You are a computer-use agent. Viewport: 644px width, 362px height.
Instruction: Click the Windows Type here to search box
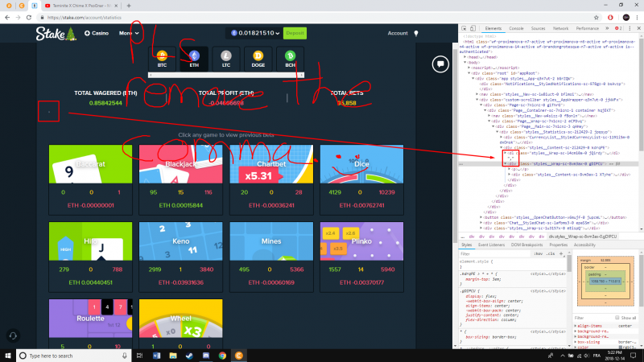coord(73,356)
